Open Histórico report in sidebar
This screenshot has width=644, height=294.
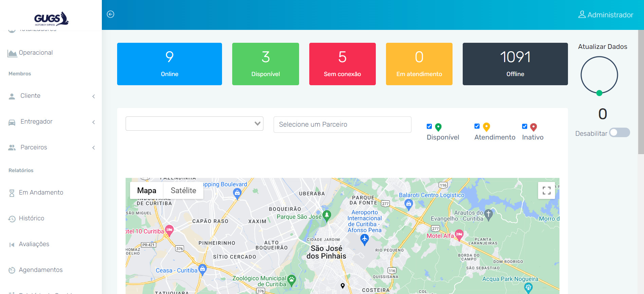coord(32,218)
